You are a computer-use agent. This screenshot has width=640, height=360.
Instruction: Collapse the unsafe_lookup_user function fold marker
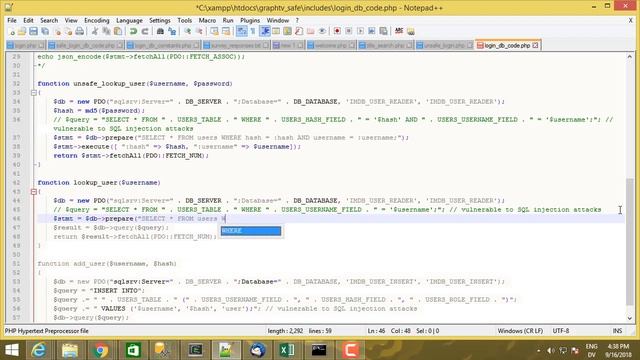34,93
